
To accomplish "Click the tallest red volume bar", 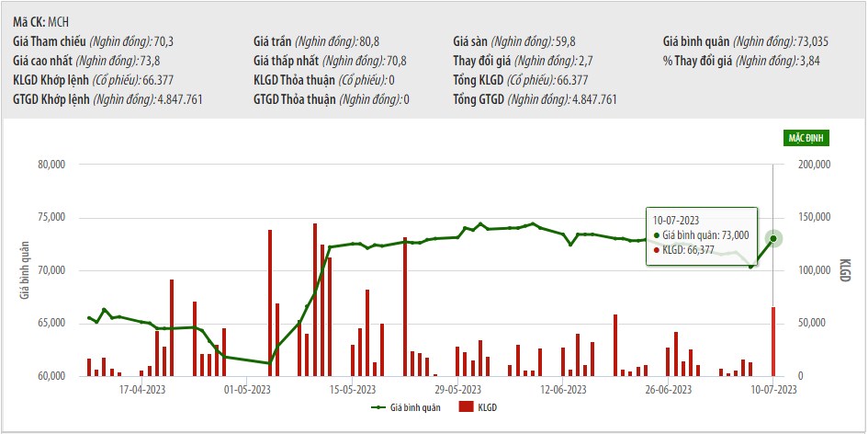I will tap(314, 299).
